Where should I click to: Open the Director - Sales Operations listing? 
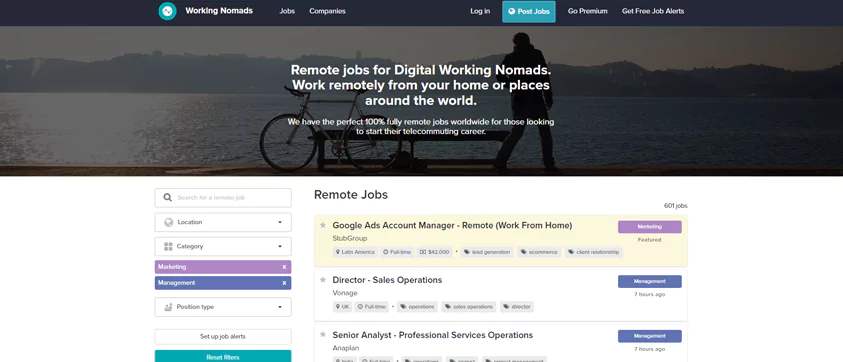tap(387, 280)
